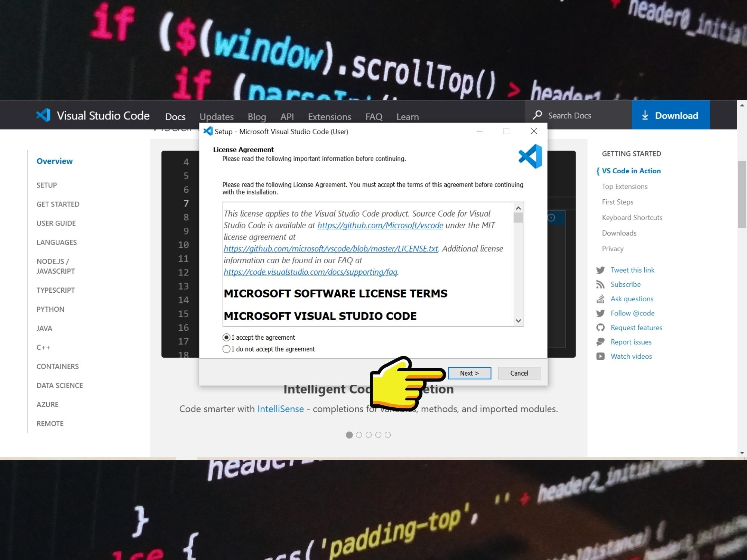Click the download arrow icon on the Download button
Screen dimensions: 747x560
(645, 115)
